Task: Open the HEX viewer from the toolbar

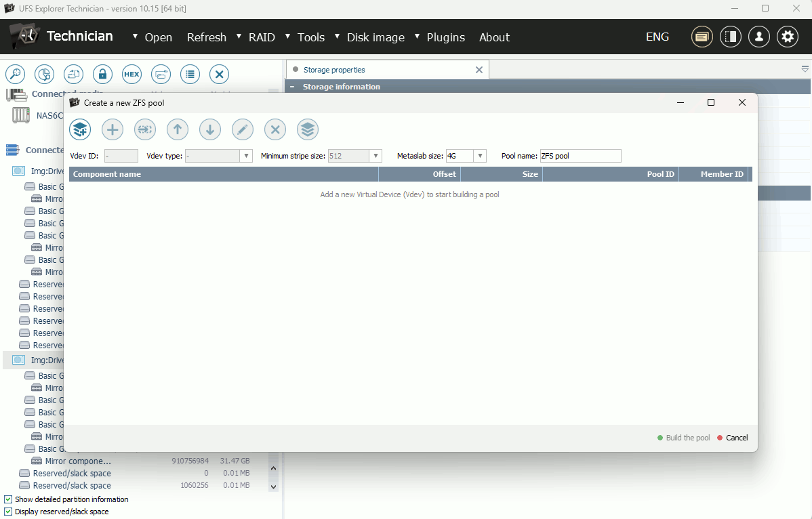Action: (x=131, y=74)
